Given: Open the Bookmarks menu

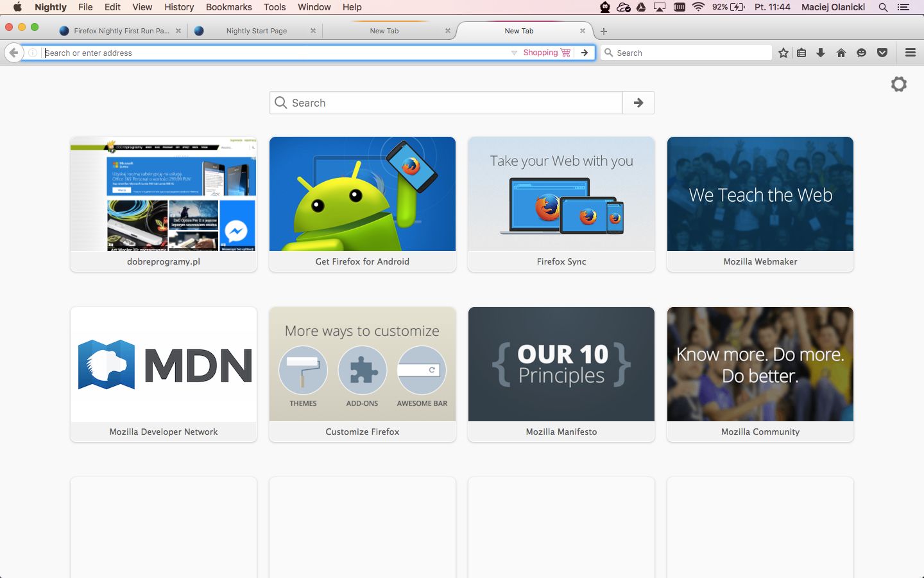Looking at the screenshot, I should [229, 7].
